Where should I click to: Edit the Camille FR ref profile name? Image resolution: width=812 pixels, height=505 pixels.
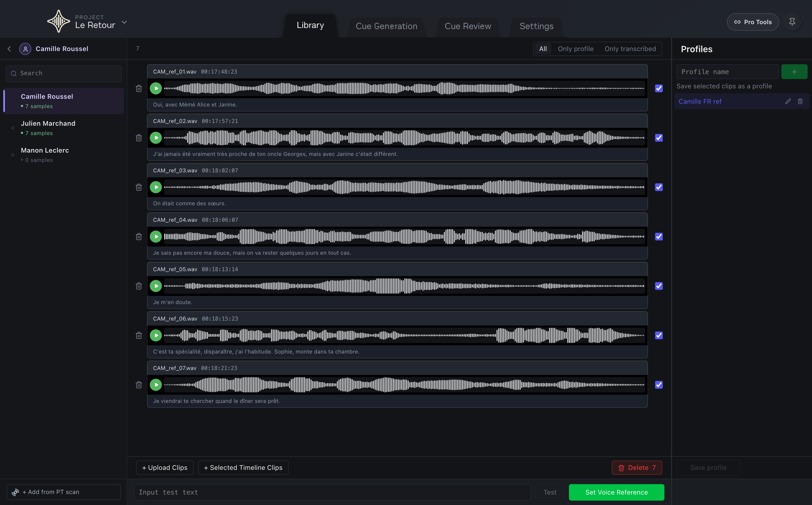788,102
